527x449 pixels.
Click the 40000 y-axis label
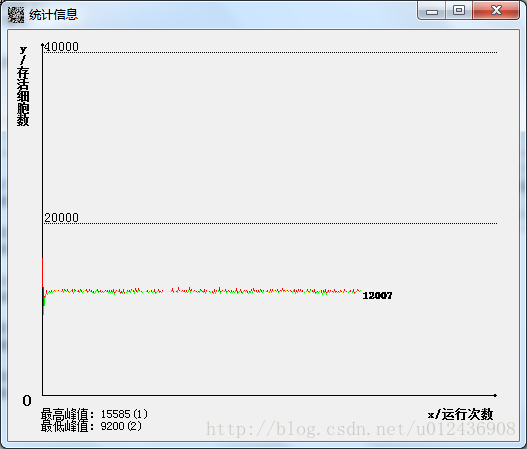62,47
